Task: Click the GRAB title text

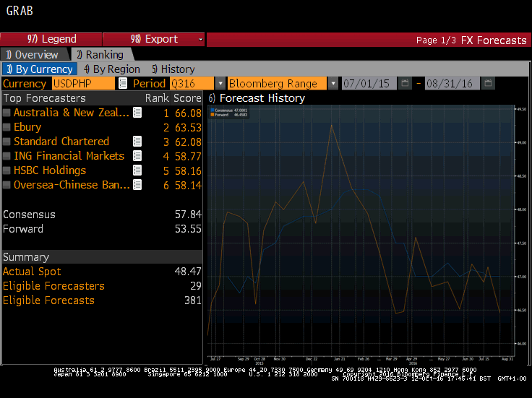Action: [x=20, y=11]
